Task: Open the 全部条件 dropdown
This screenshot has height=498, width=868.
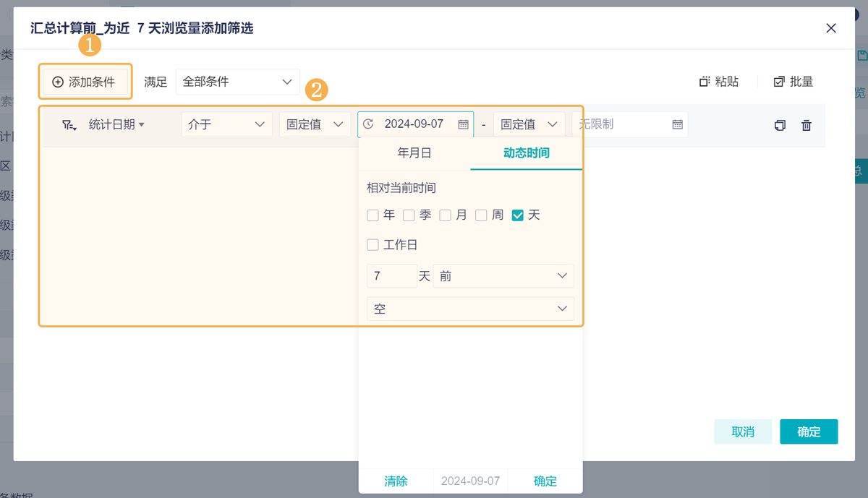Action: (x=238, y=82)
